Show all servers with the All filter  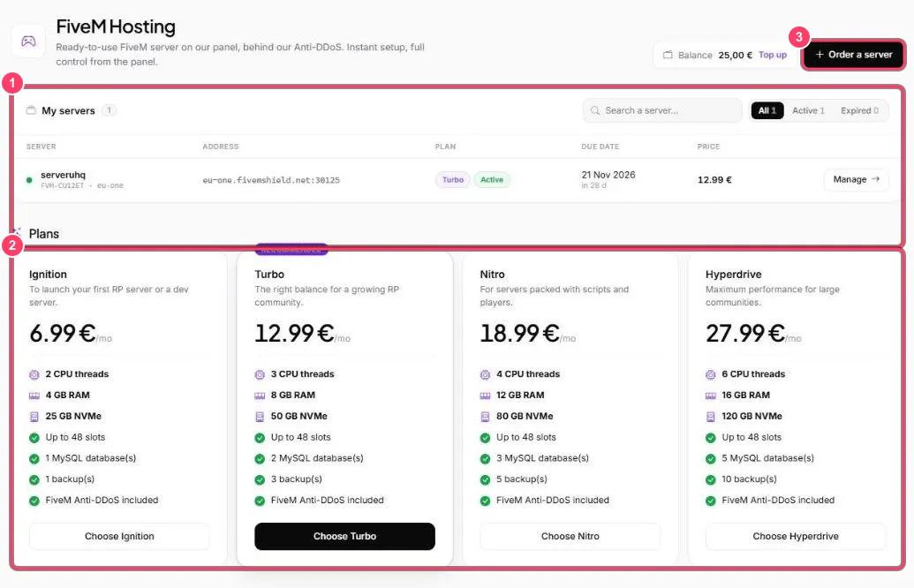click(767, 110)
